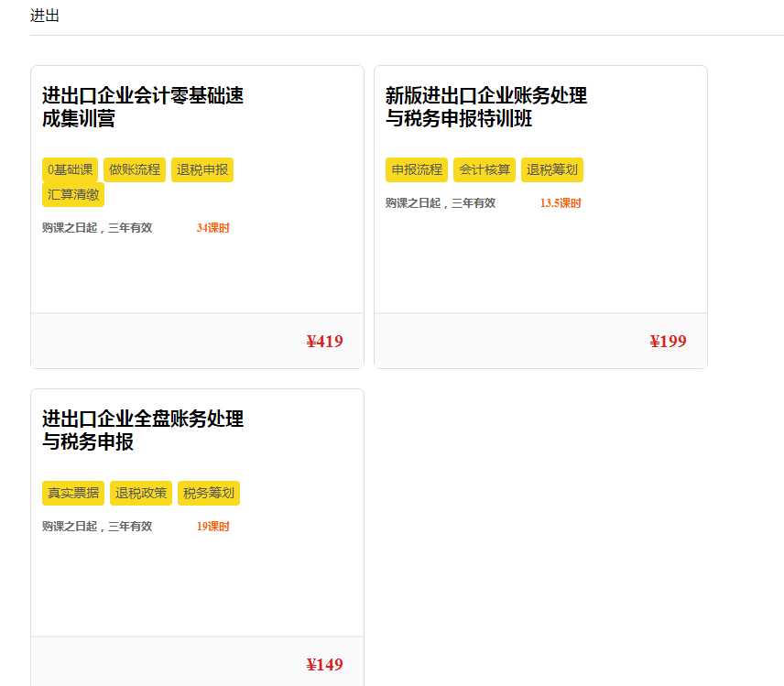Select the 退税筹划 tag
The width and height of the screenshot is (784, 686).
click(x=552, y=170)
